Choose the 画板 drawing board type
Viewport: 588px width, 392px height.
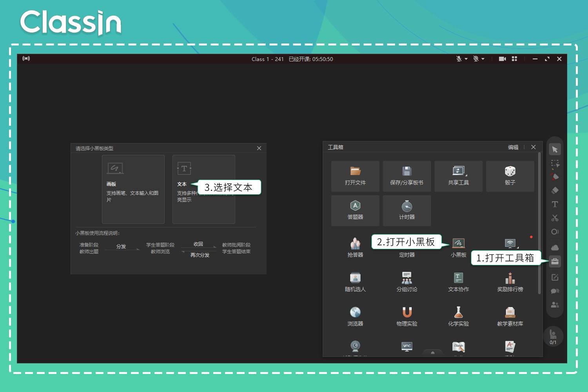pyautogui.click(x=133, y=189)
